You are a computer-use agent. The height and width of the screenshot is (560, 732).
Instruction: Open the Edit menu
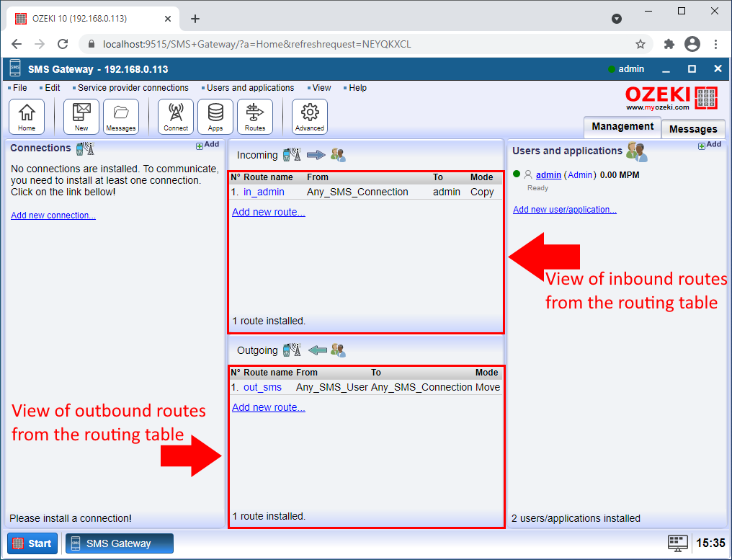(53, 88)
